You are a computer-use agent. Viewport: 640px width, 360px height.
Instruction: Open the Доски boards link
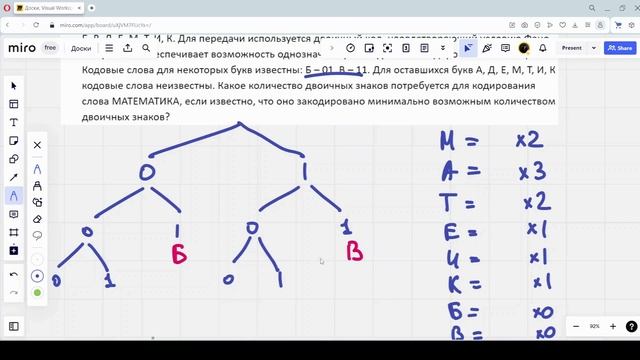coord(81,48)
